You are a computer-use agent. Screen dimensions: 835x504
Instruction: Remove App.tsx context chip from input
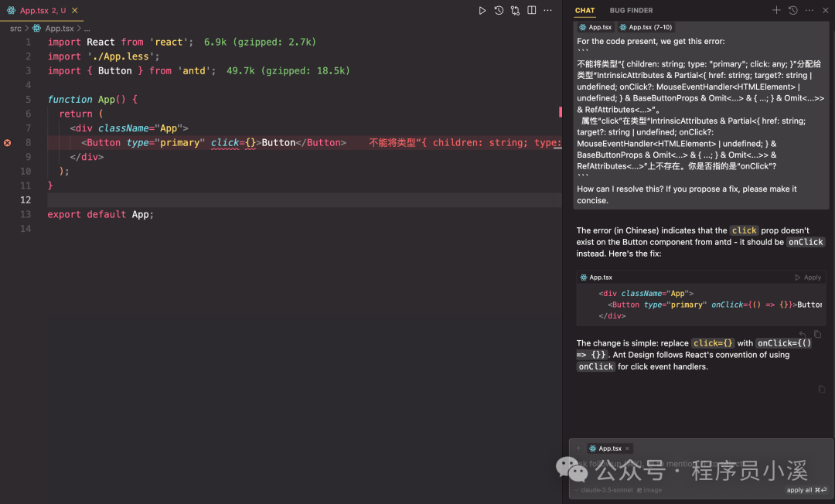coord(627,448)
